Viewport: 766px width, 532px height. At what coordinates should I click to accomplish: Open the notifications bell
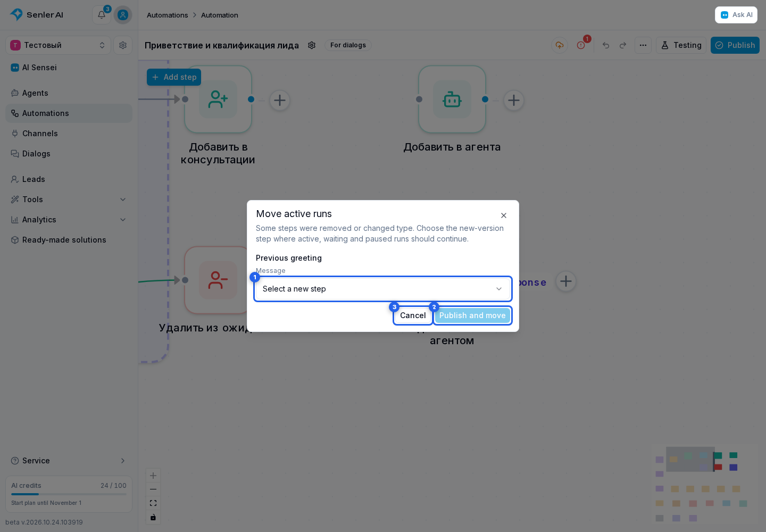coord(101,15)
